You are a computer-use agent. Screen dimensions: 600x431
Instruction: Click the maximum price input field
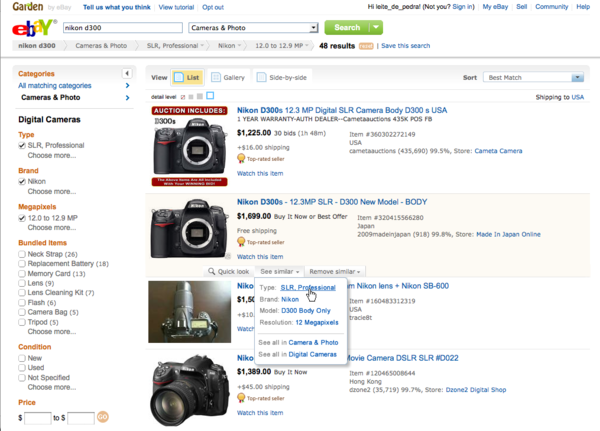coord(81,418)
